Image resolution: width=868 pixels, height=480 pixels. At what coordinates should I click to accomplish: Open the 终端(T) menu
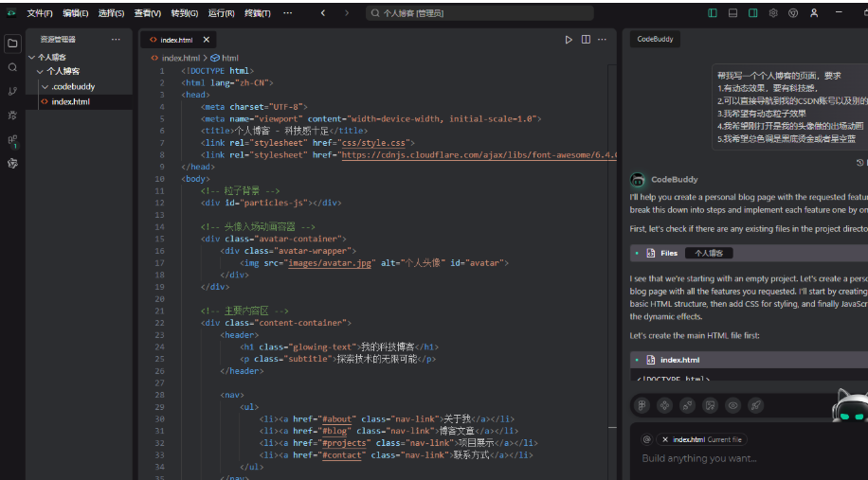coord(257,13)
